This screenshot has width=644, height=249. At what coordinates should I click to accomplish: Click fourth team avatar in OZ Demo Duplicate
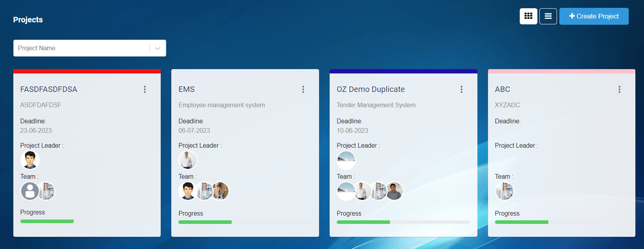[395, 191]
